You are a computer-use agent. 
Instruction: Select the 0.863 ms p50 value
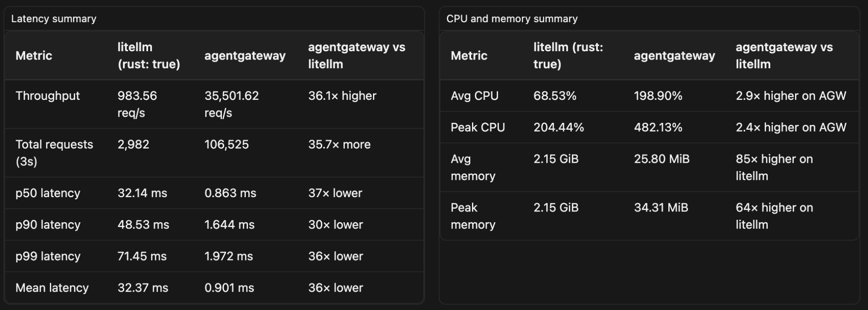click(230, 193)
